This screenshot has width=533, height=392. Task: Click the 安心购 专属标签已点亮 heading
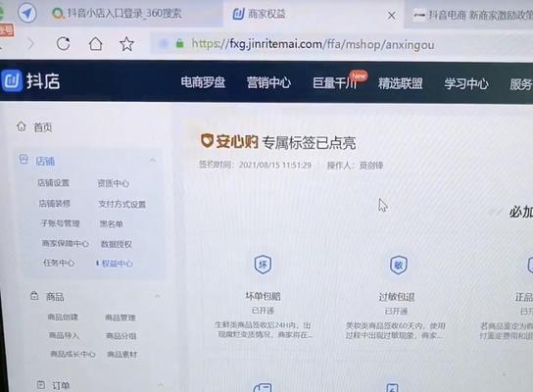(x=278, y=142)
